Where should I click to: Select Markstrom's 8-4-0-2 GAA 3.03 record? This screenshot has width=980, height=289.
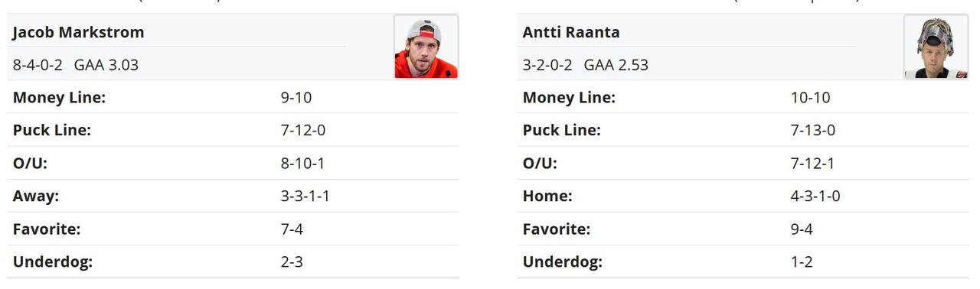(x=76, y=65)
